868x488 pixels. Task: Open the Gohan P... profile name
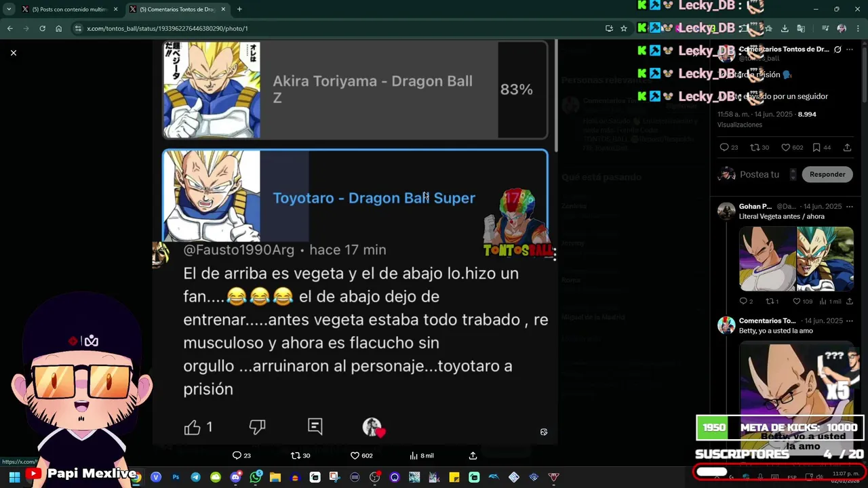click(x=755, y=206)
